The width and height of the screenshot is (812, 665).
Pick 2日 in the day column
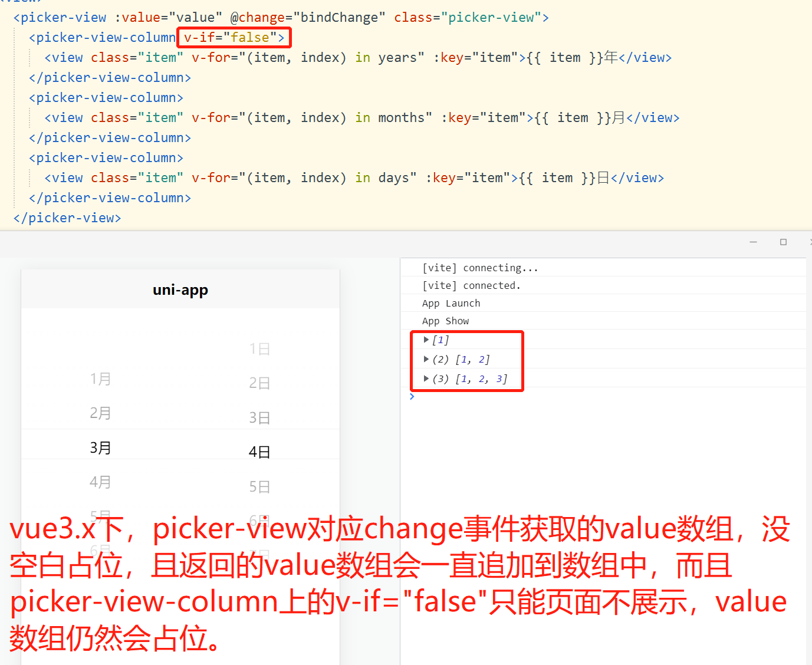(259, 384)
